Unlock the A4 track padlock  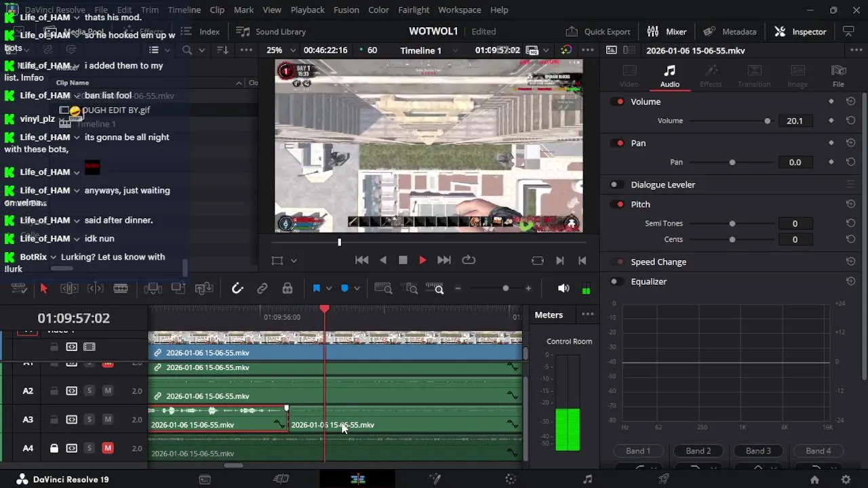(x=54, y=448)
